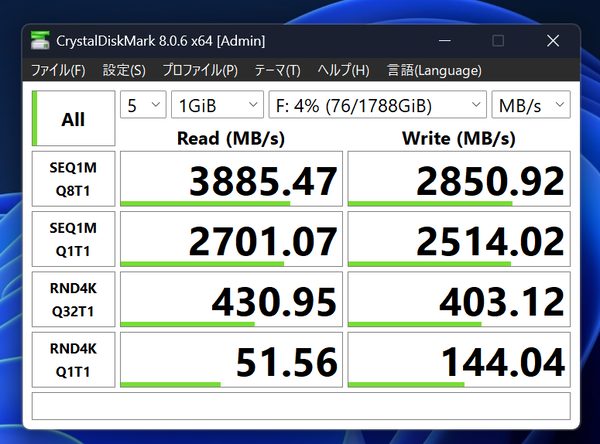This screenshot has height=444, width=600.
Task: Click the 3885.47 read result
Action: click(232, 179)
